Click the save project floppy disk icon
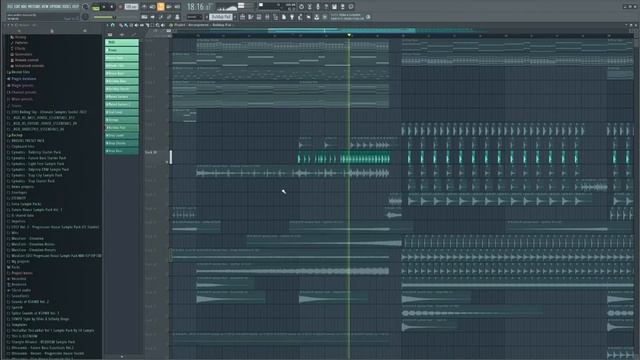640x360 pixels. (334, 7)
